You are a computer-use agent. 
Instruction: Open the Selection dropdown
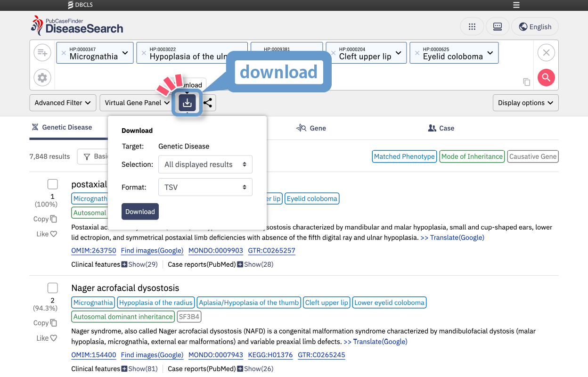coord(205,164)
